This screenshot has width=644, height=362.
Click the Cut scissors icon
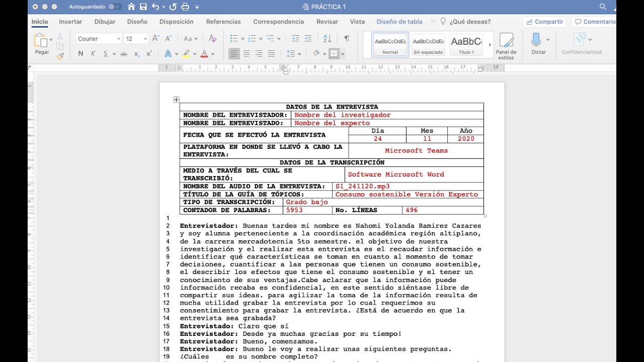60,36
